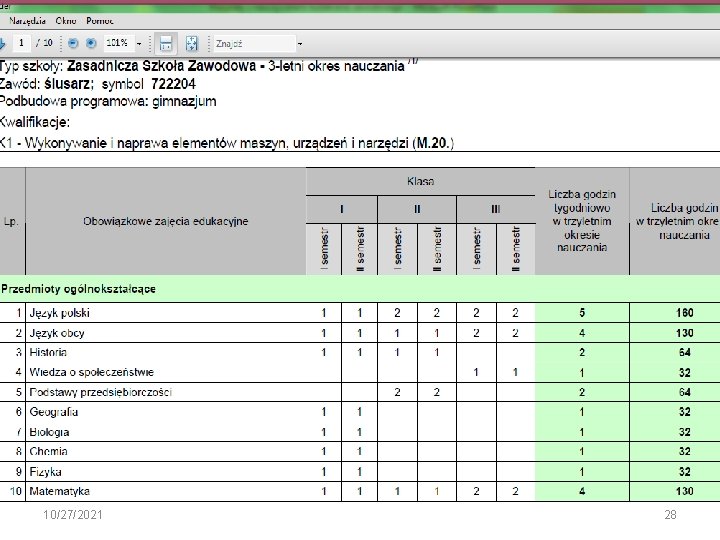
Task: Click the zoom percentage field 101%
Action: [119, 43]
